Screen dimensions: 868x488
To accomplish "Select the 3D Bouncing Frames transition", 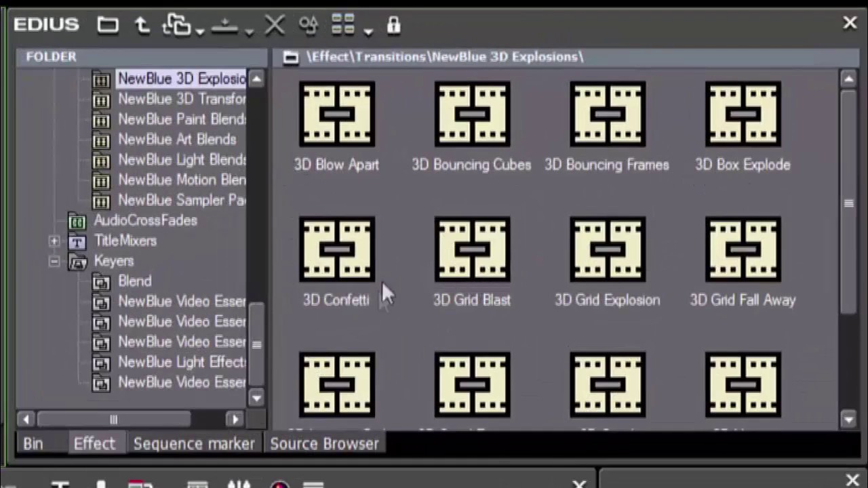I will 607,127.
